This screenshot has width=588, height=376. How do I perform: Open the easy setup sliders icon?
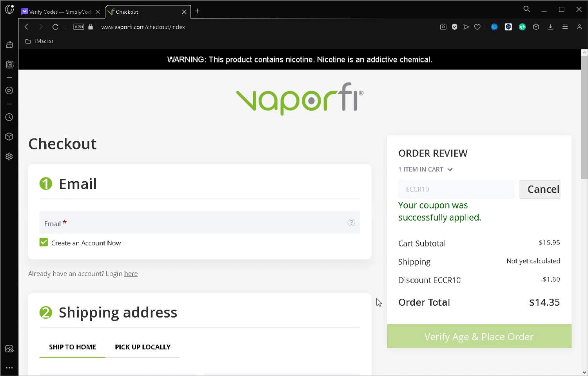(x=565, y=27)
